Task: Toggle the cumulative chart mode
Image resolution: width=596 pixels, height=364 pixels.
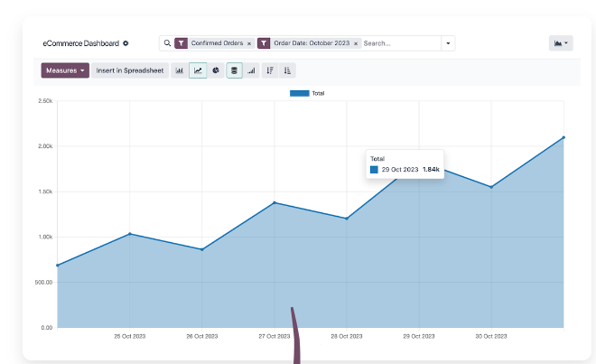Action: tap(251, 70)
